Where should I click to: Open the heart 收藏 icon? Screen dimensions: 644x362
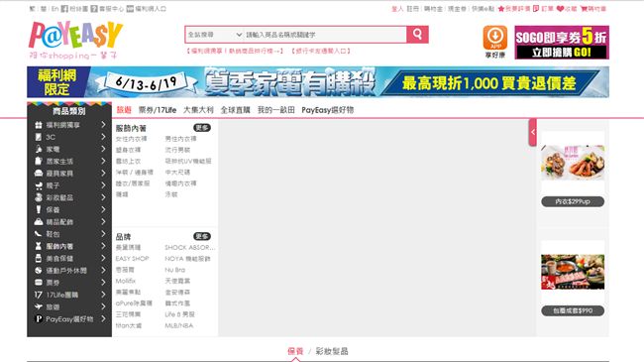(560, 9)
